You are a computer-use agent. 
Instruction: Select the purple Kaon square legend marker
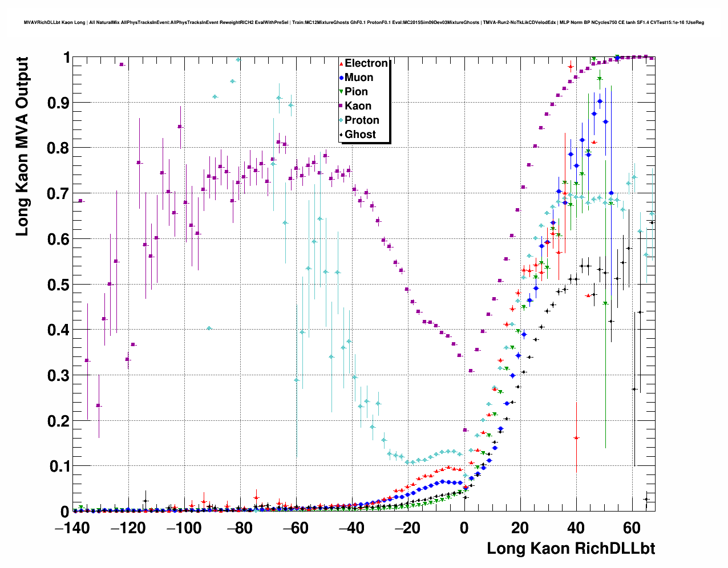(341, 106)
